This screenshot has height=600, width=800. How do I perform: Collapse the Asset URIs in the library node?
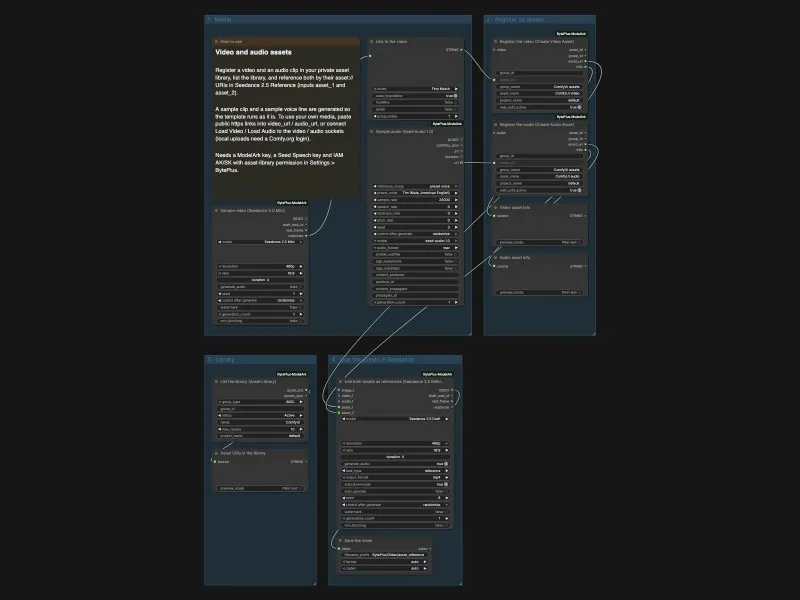[216, 453]
